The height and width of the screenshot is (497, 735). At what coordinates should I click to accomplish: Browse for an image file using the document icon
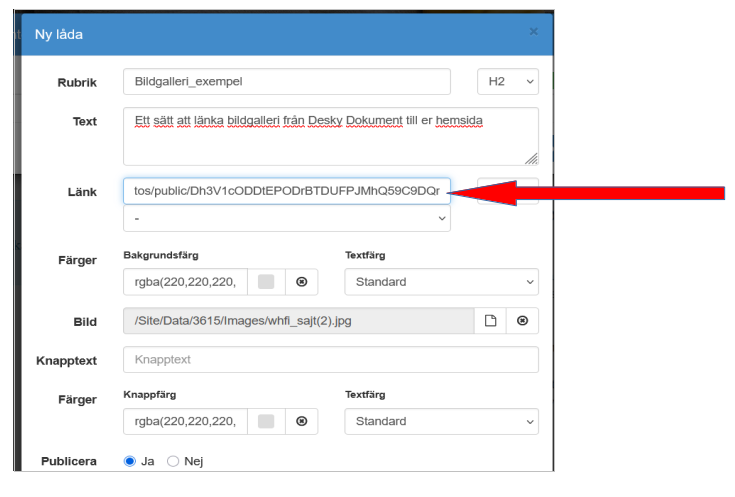click(x=490, y=321)
